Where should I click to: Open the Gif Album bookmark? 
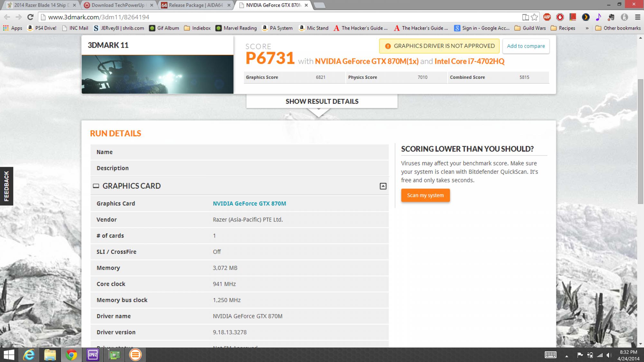[164, 28]
